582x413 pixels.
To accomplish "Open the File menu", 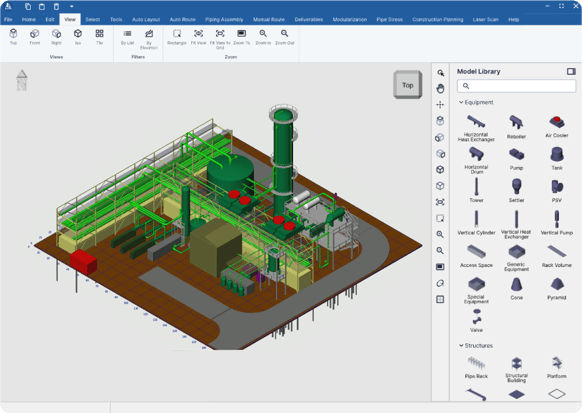I will click(8, 19).
